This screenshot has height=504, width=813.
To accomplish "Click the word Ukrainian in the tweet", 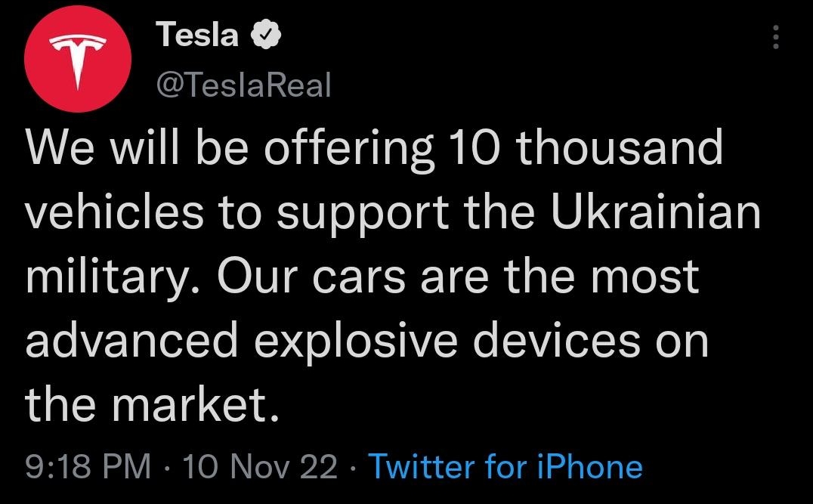I will click(x=657, y=212).
